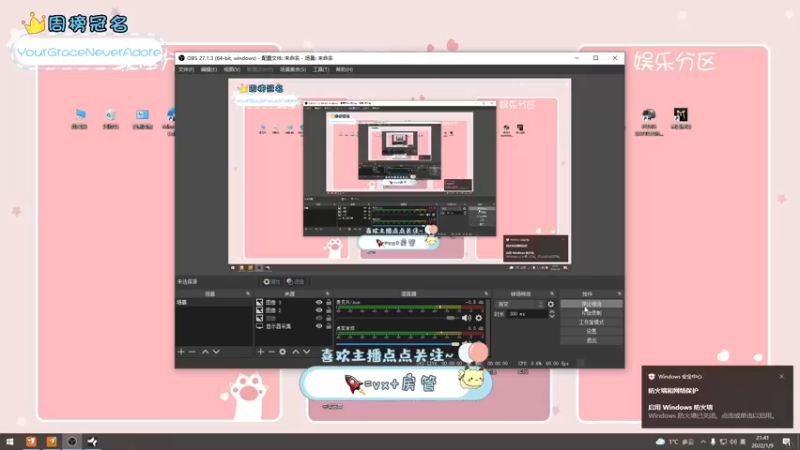Decrease transition duration with down arrow
This screenshot has width=800, height=450.
click(552, 316)
